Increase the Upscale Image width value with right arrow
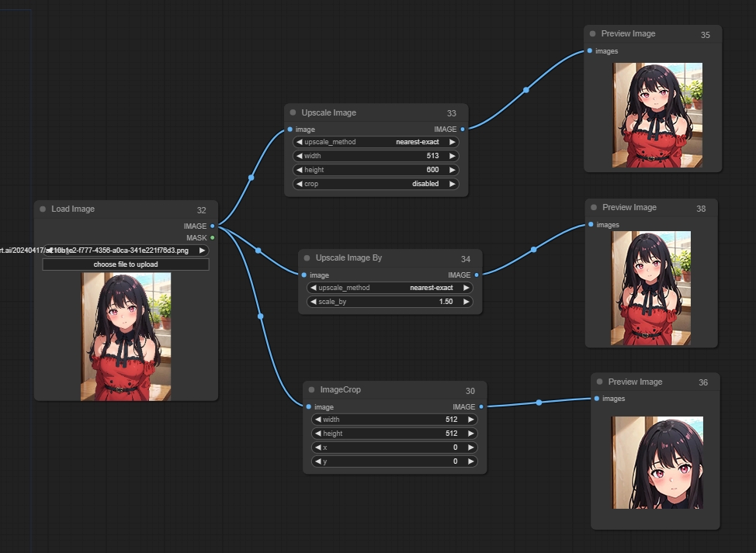The height and width of the screenshot is (553, 756). [453, 156]
